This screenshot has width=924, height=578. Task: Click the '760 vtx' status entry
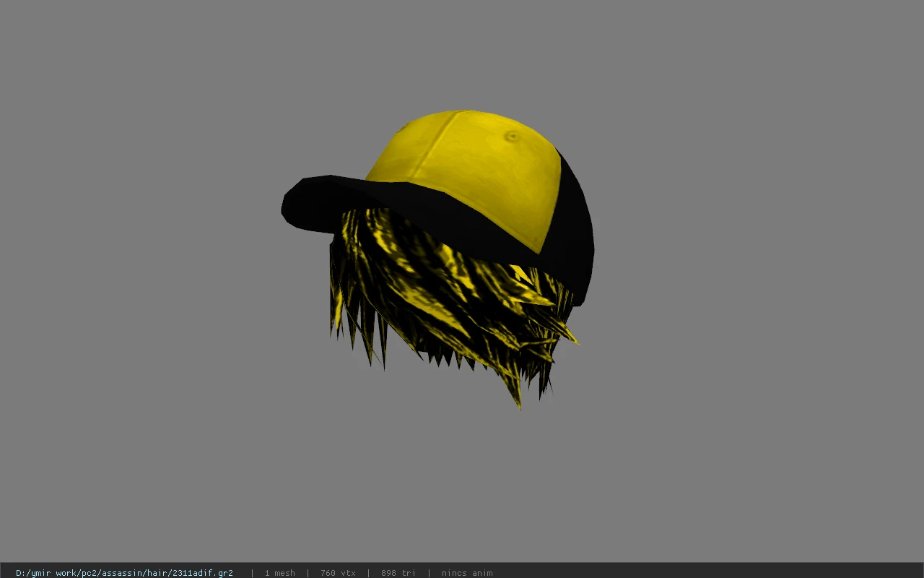[x=338, y=573]
